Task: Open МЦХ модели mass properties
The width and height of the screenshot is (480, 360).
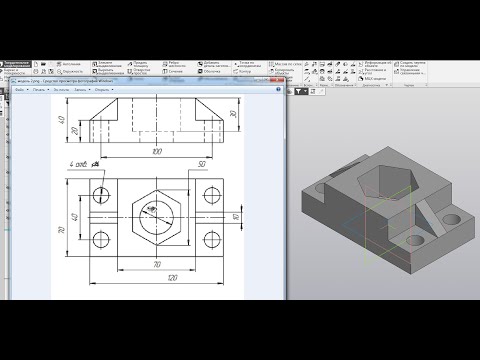Action: click(x=372, y=79)
